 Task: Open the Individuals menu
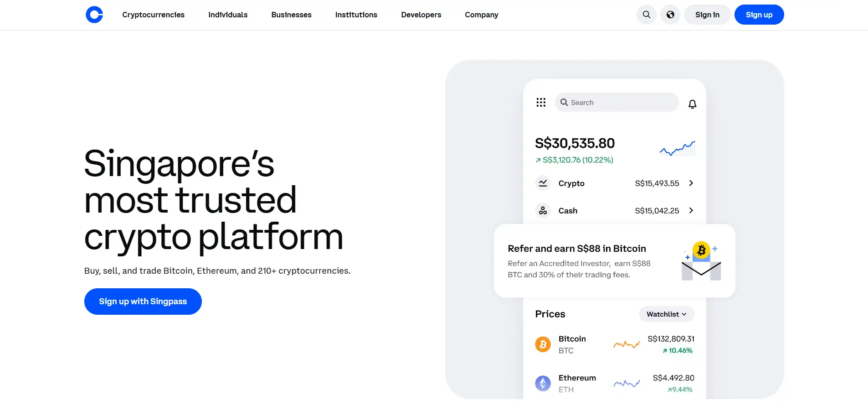click(x=228, y=15)
